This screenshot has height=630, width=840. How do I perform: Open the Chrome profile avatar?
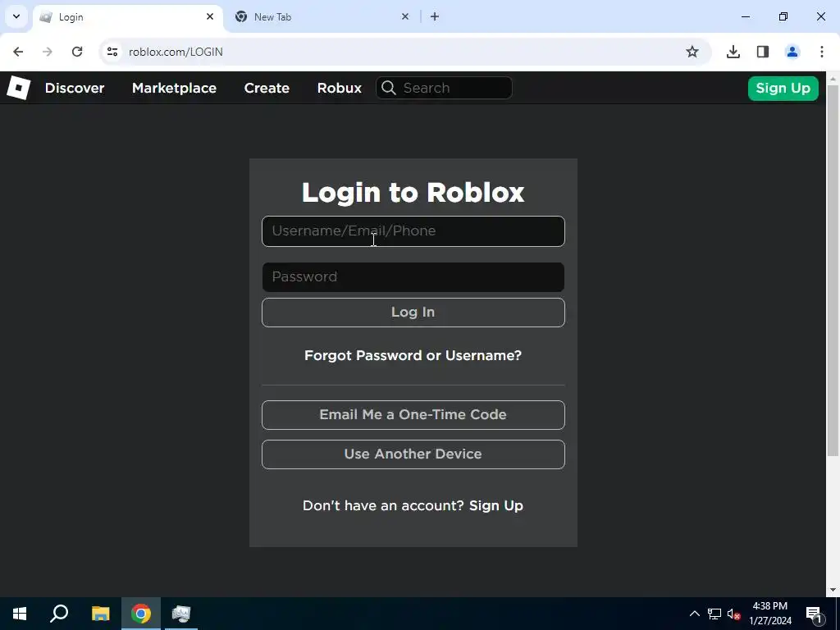point(792,52)
